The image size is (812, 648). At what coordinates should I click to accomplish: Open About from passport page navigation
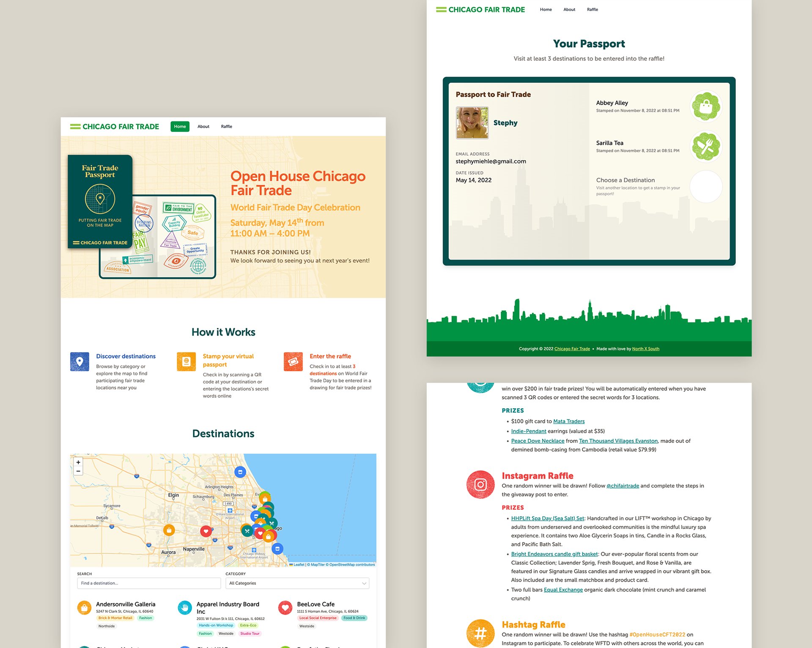point(569,9)
